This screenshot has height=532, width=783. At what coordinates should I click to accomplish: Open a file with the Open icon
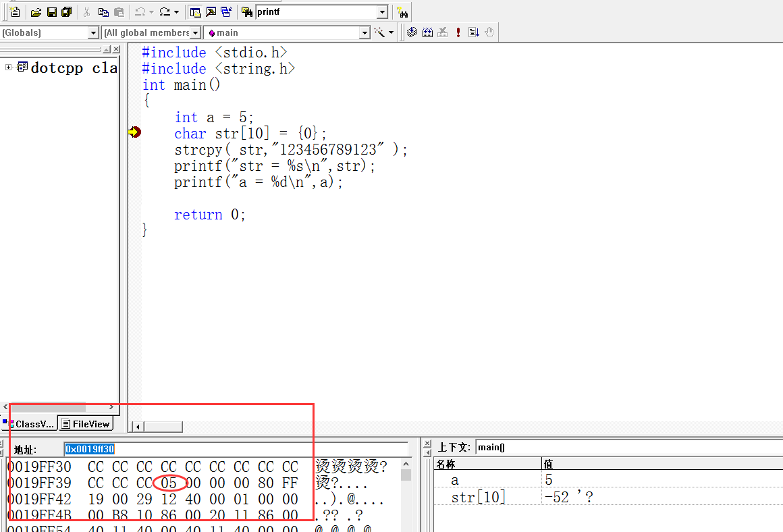36,11
